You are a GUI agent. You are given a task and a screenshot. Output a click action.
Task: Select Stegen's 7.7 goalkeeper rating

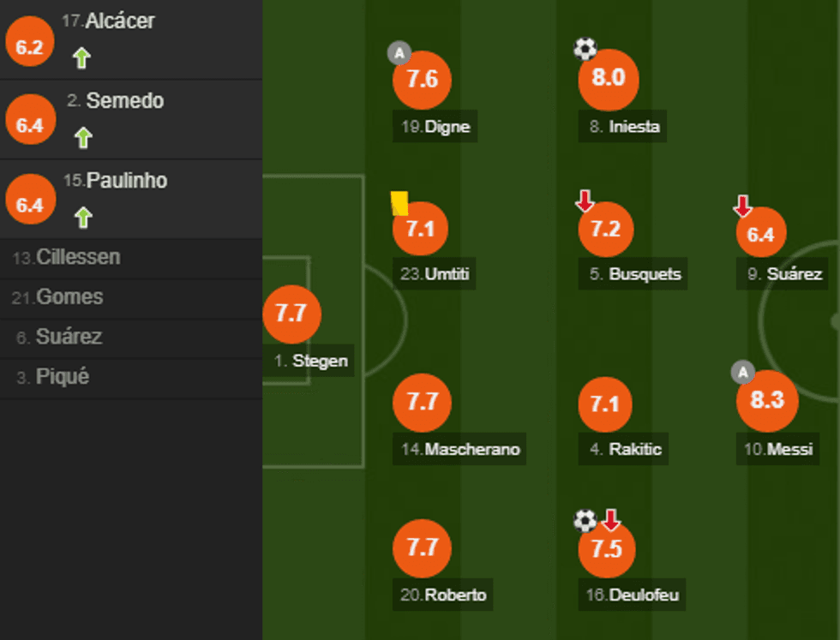coord(291,314)
